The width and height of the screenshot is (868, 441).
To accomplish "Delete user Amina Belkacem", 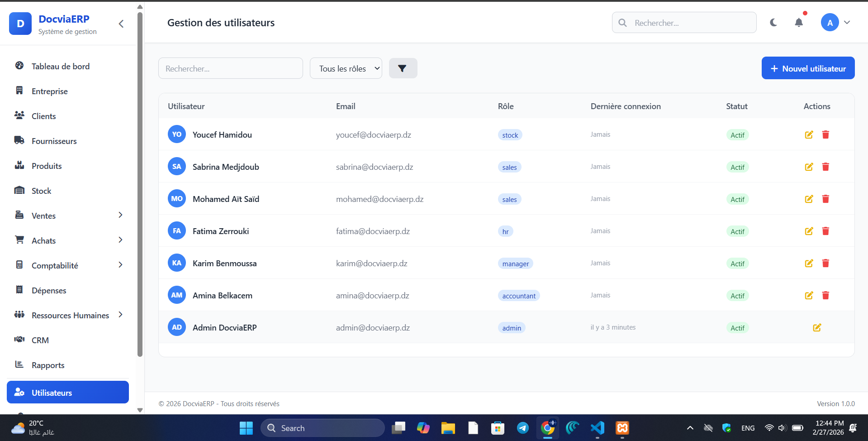I will point(825,296).
